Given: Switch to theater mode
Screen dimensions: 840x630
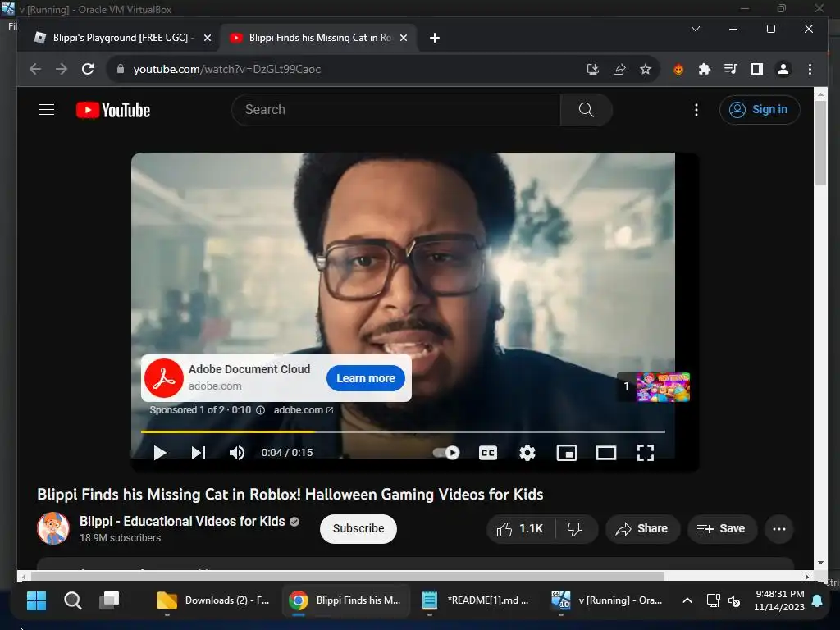Looking at the screenshot, I should click(606, 453).
